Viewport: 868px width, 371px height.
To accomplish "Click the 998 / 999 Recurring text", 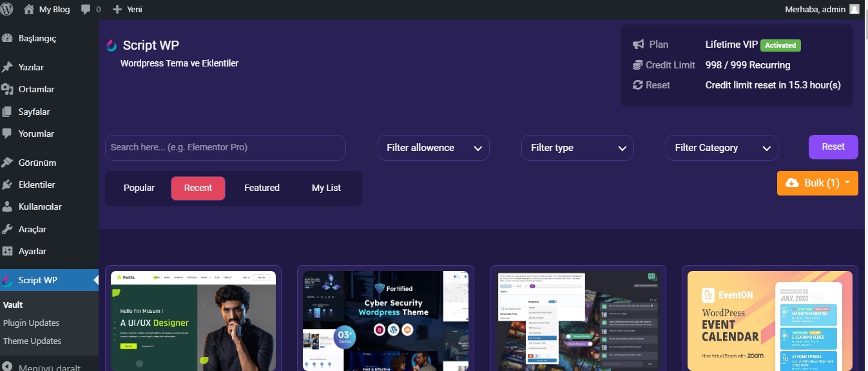I will tap(747, 65).
